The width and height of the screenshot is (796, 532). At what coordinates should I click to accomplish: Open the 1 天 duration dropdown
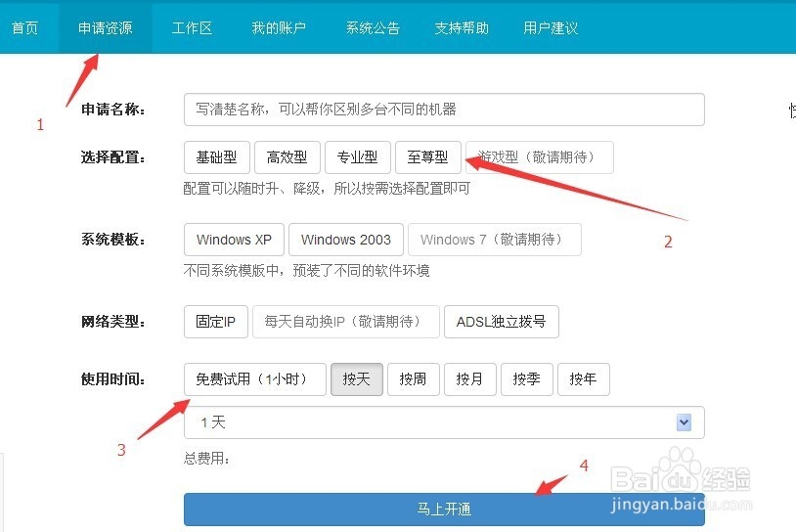tap(444, 422)
